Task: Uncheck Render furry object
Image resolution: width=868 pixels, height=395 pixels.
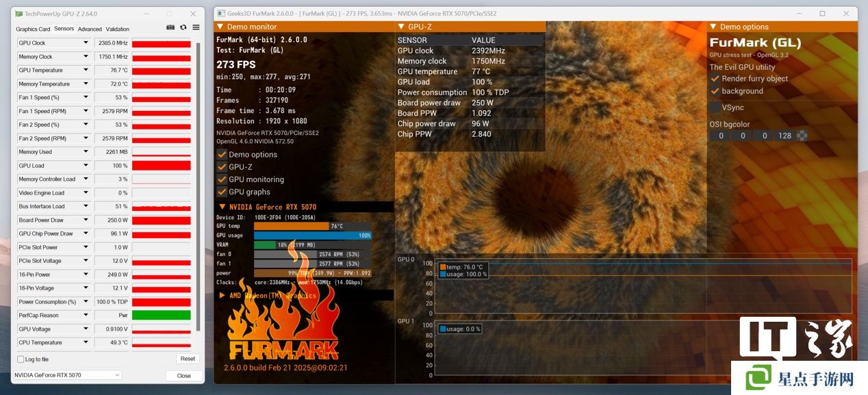Action: [x=715, y=79]
